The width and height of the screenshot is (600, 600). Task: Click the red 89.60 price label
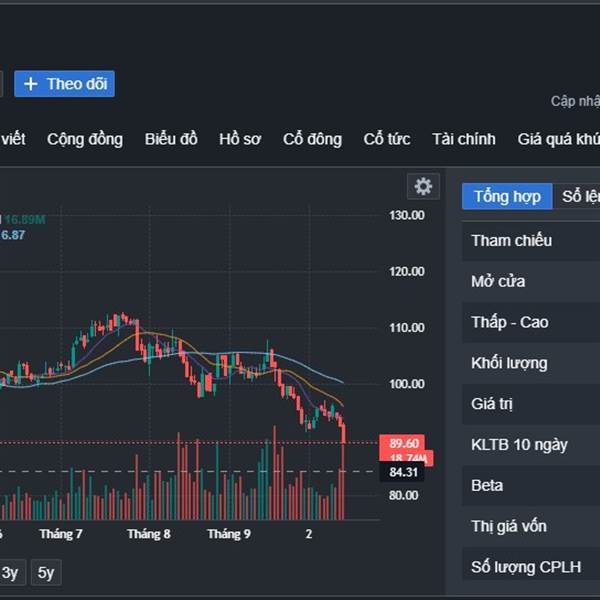pyautogui.click(x=404, y=443)
